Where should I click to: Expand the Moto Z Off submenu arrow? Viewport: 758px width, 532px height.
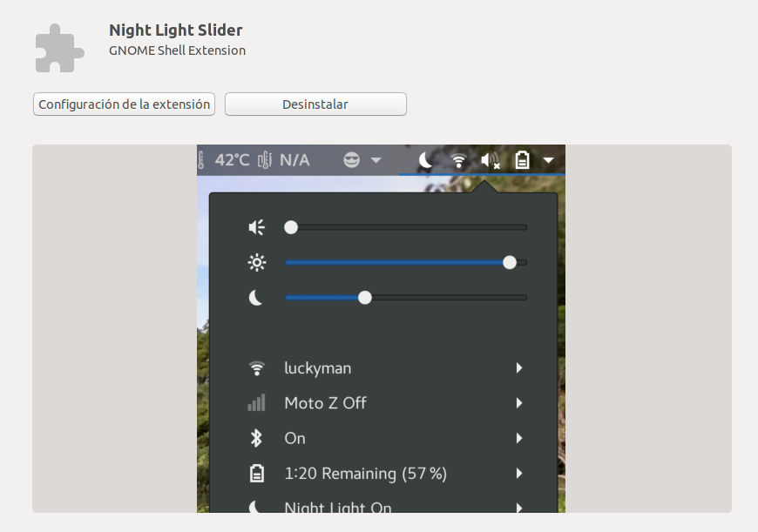(519, 403)
